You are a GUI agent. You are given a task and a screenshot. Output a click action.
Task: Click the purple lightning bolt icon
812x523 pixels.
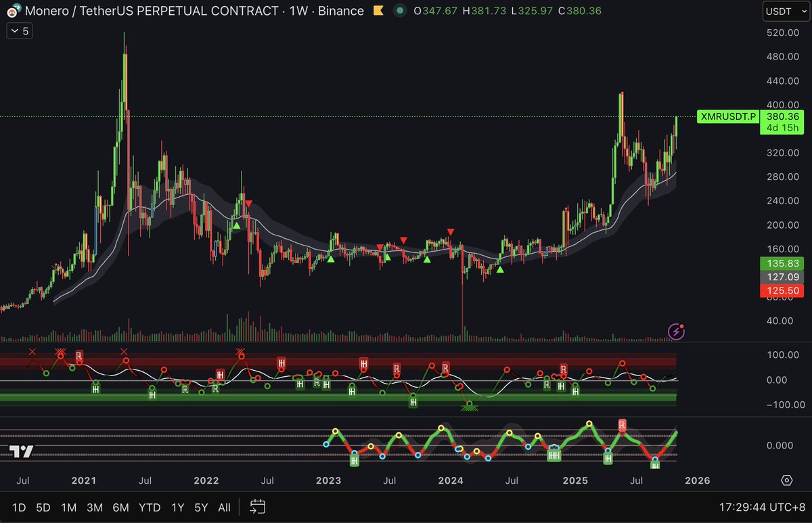click(x=676, y=331)
